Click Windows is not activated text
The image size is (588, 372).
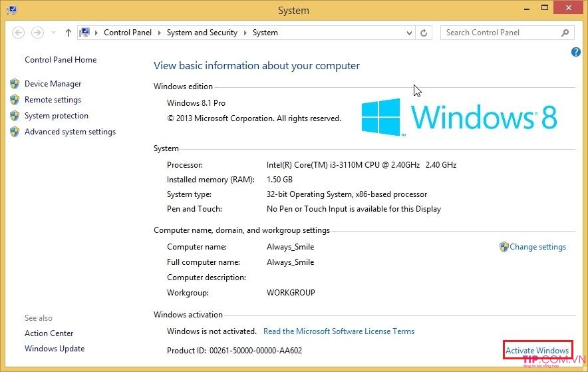click(212, 331)
